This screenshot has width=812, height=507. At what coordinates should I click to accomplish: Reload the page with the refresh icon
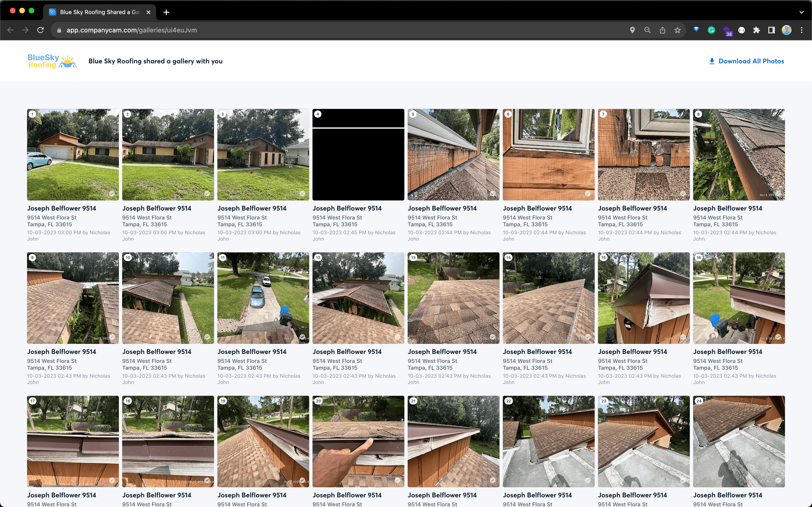pyautogui.click(x=41, y=30)
